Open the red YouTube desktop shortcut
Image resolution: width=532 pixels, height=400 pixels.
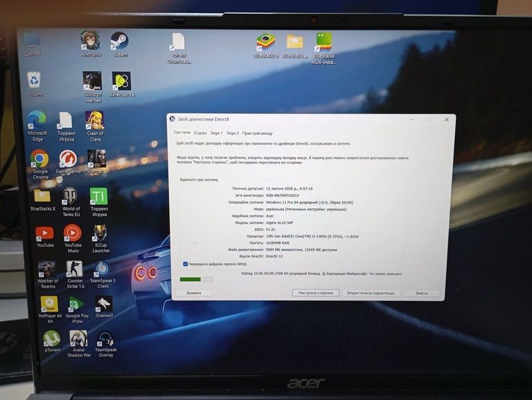point(45,237)
